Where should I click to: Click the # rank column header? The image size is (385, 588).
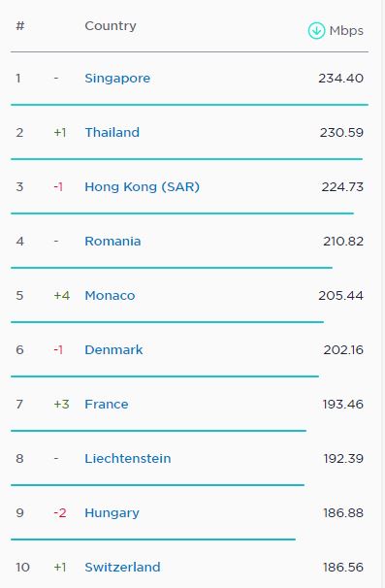coord(20,26)
